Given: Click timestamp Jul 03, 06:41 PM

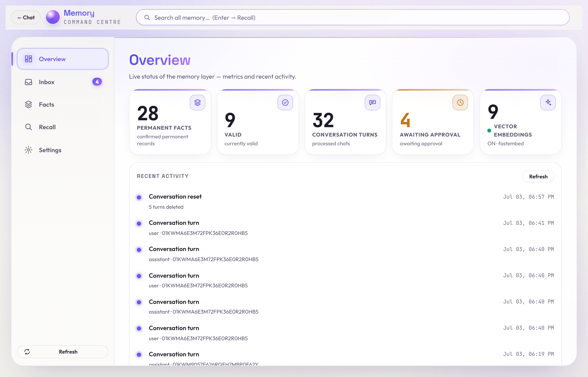Looking at the screenshot, I should (528, 223).
